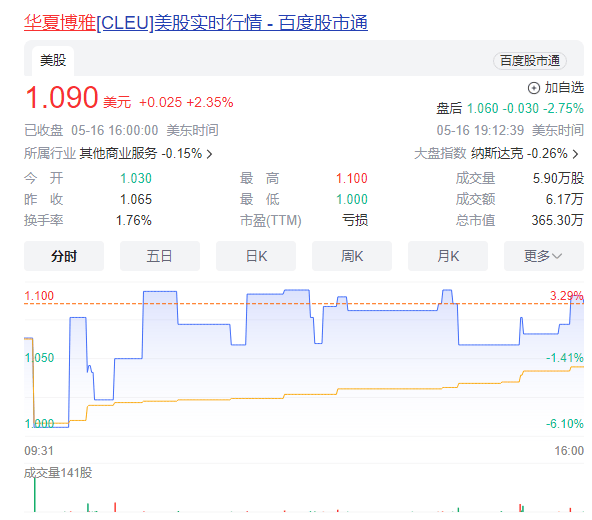
Task: Switch to the 五日 chart tab
Action: coord(160,256)
